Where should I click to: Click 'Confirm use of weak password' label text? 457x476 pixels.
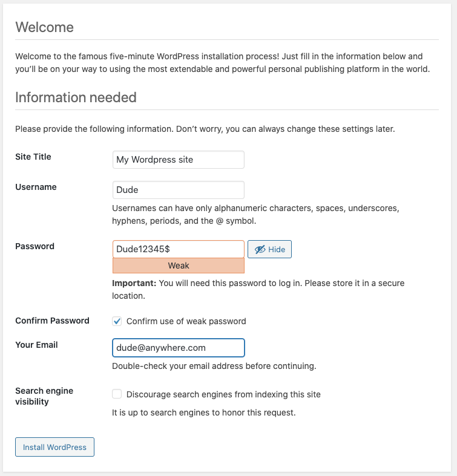[x=186, y=321]
